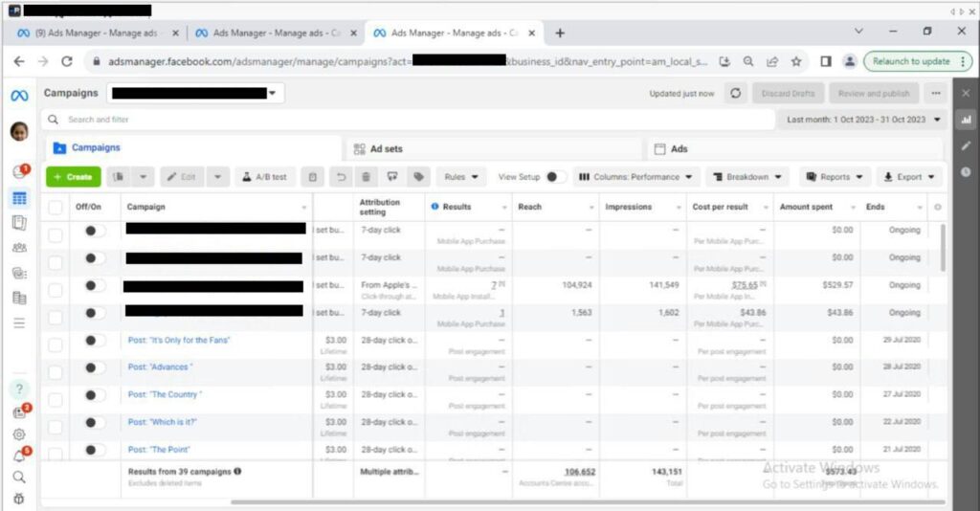Click the Search and filter field
This screenshot has width=980, height=511.
[x=406, y=120]
